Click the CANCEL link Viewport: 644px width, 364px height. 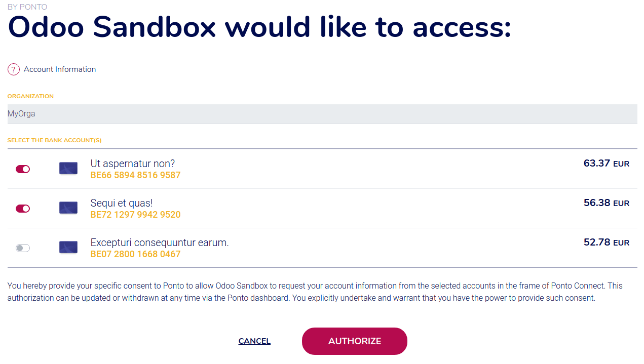(254, 341)
